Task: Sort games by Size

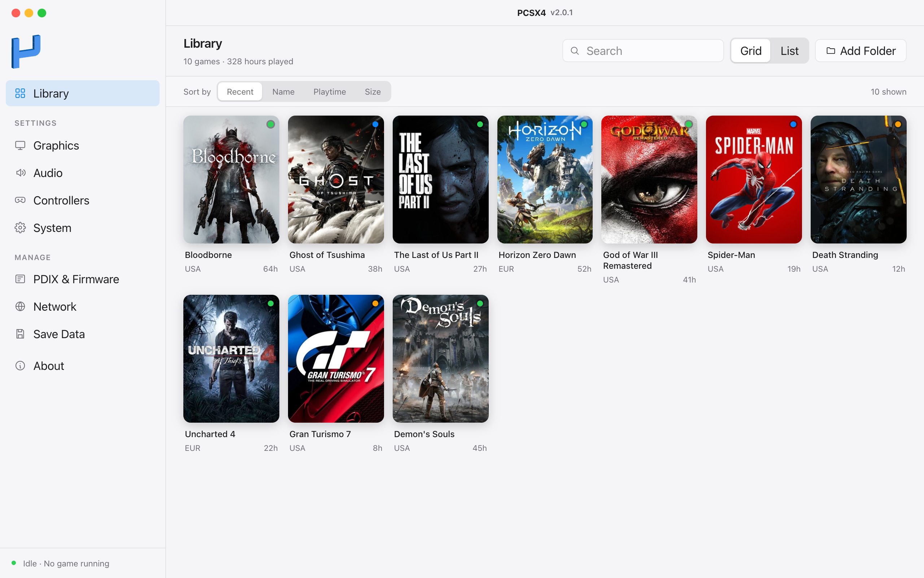Action: coord(372,92)
